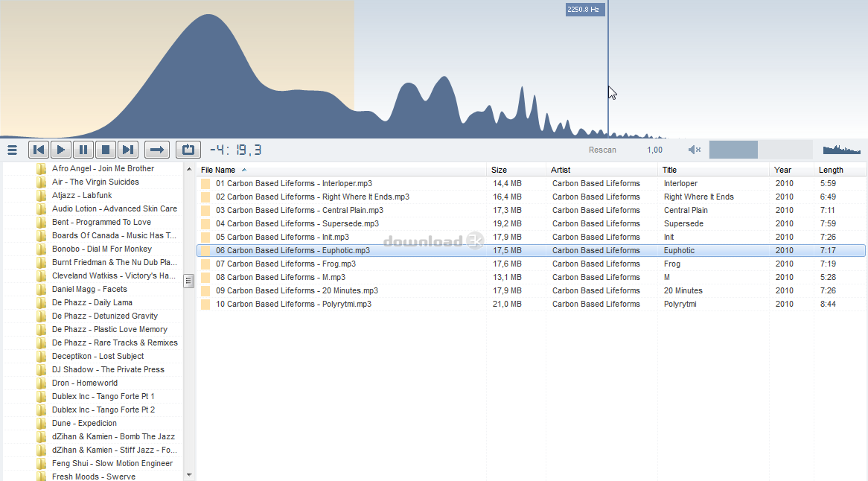Open folder Atjazz - Labfunk
This screenshot has height=481, width=868.
pyautogui.click(x=82, y=195)
